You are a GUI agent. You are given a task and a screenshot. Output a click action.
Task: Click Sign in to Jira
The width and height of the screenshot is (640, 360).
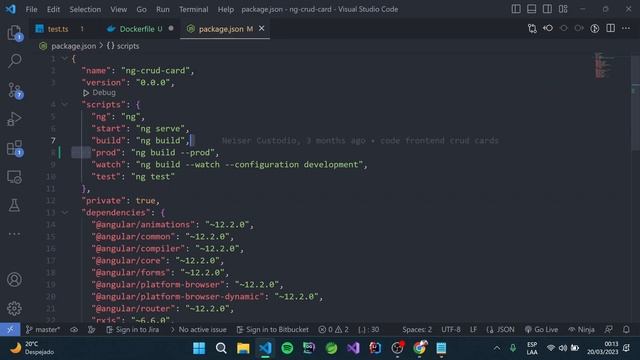click(x=133, y=329)
